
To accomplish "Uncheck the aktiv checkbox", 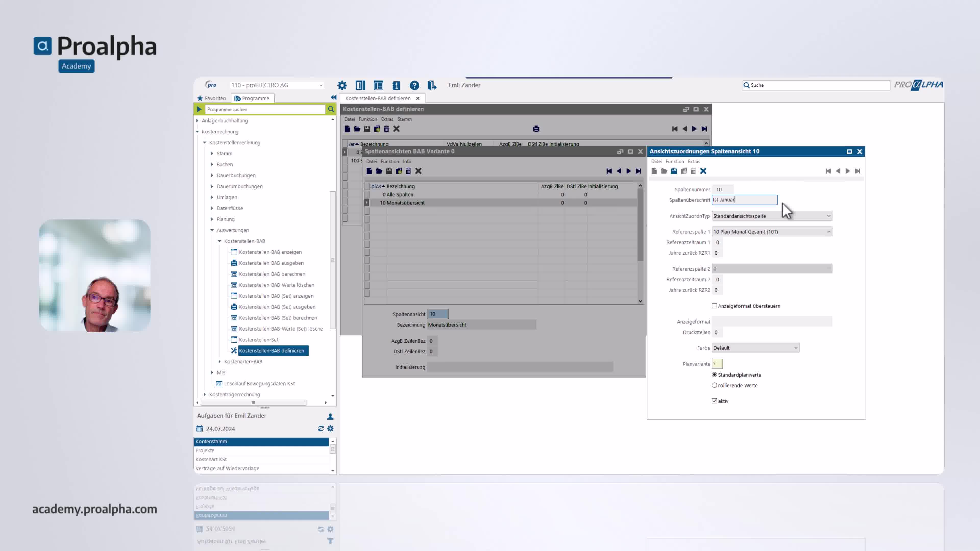I will (715, 401).
